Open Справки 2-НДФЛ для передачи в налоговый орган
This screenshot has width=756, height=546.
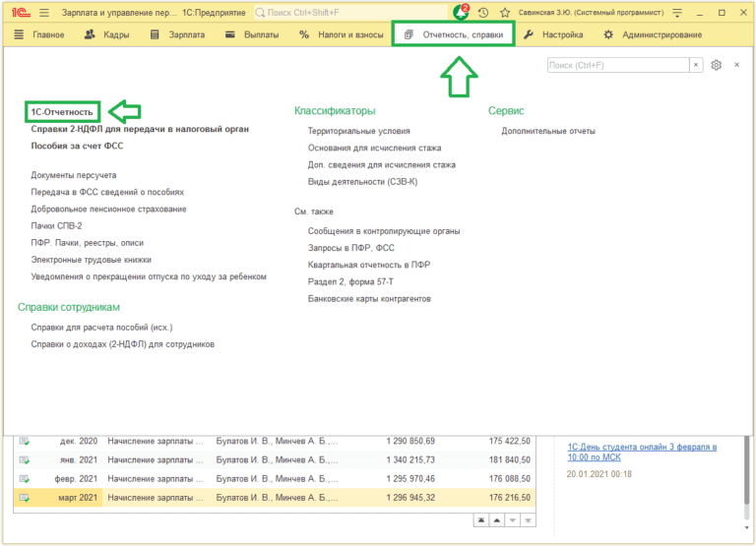point(140,129)
